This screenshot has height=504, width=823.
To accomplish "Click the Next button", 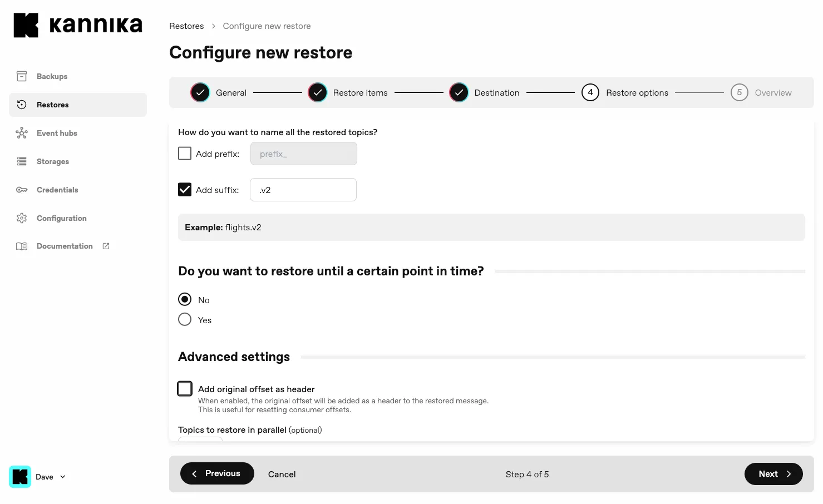I will pyautogui.click(x=773, y=473).
